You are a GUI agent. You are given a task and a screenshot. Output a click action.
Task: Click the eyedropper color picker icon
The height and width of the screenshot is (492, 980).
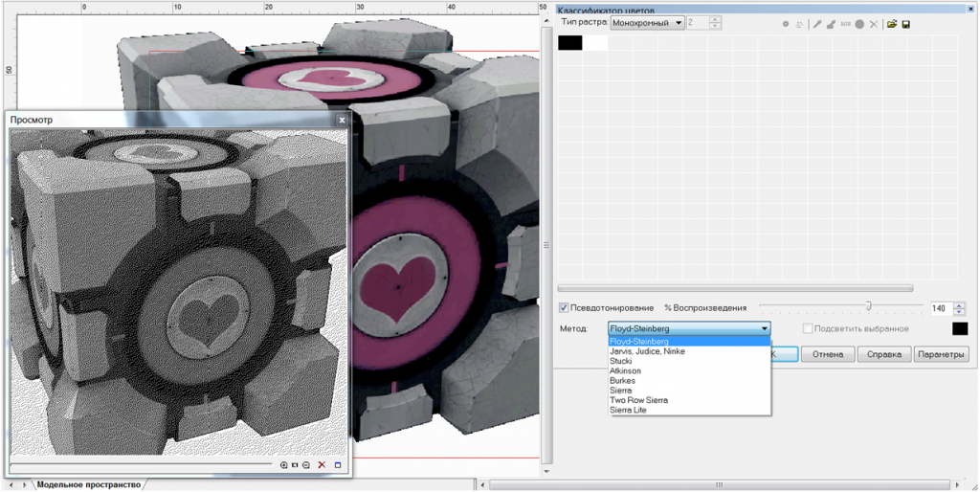click(x=817, y=24)
